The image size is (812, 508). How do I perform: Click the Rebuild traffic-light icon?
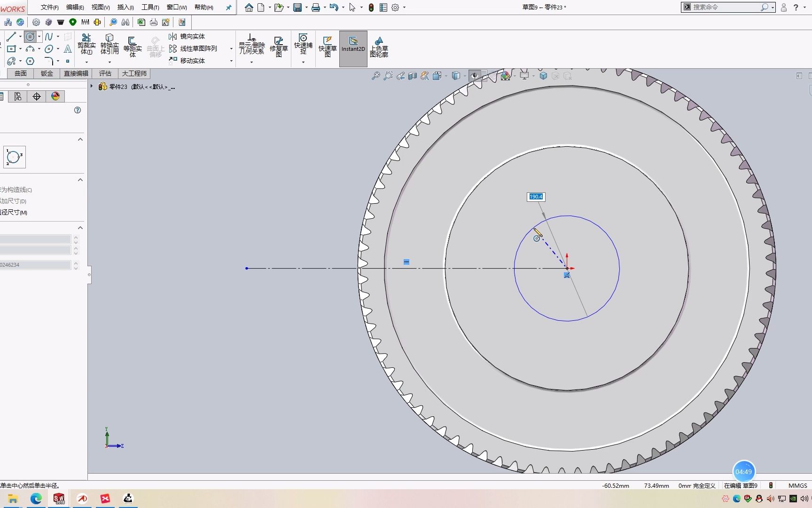pos(371,8)
